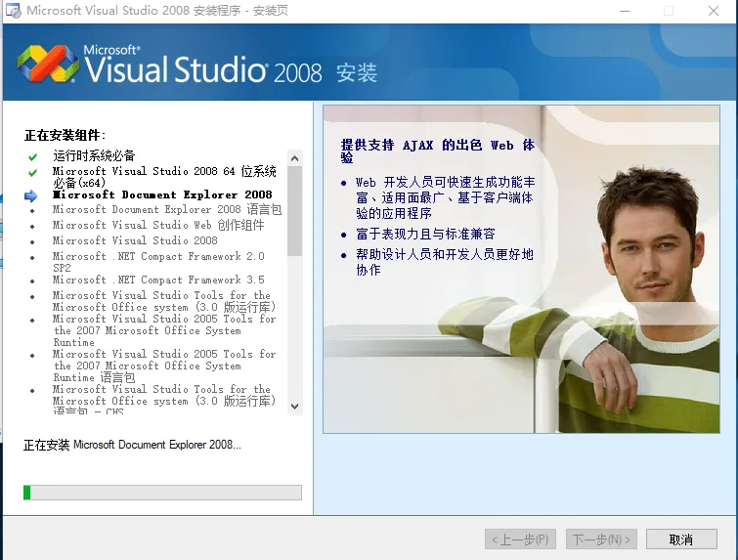738x560 pixels.
Task: Select .NET Compact Framework 3.5 entry
Action: point(158,280)
